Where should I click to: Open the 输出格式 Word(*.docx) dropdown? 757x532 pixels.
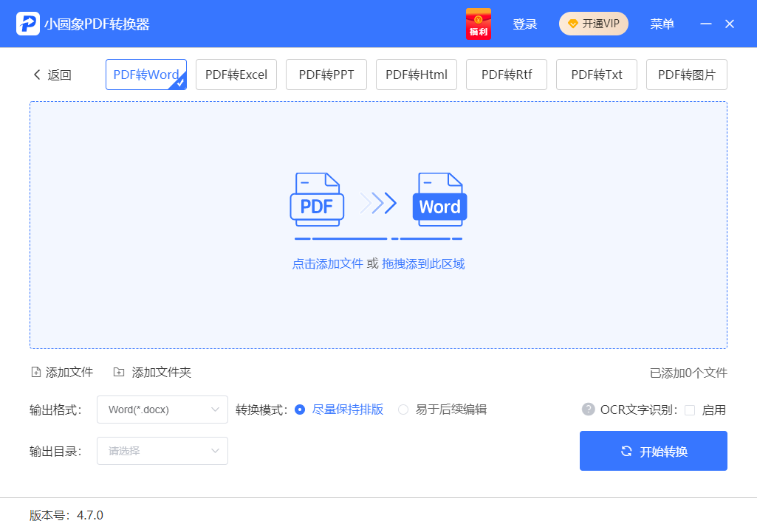click(162, 410)
